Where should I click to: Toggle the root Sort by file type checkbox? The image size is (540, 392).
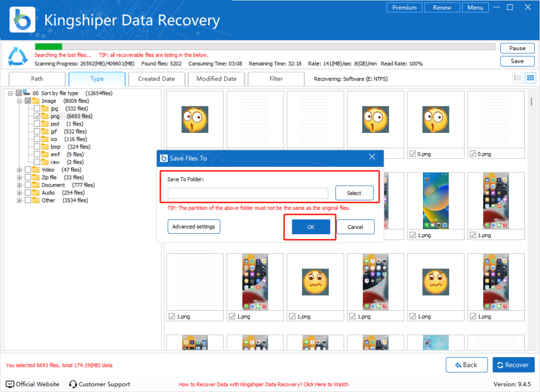19,93
